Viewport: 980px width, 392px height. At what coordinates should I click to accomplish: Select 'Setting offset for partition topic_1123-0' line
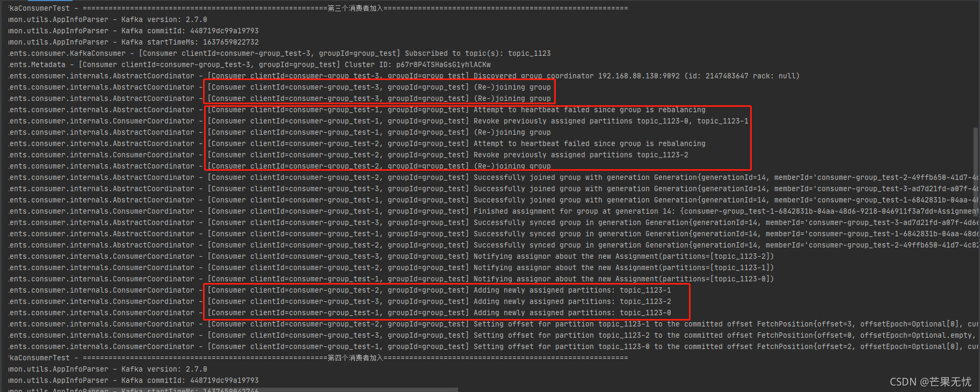point(493,346)
